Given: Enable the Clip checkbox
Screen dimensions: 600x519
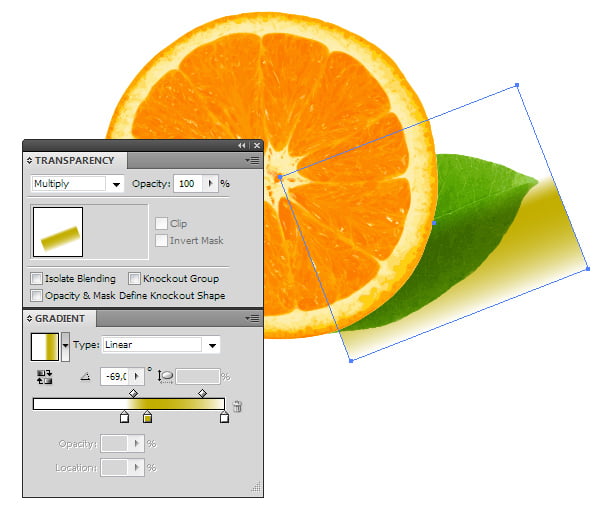Looking at the screenshot, I should tap(161, 223).
